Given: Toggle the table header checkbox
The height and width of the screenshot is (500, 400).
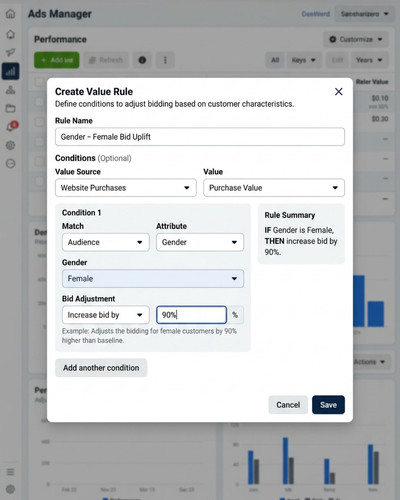Looking at the screenshot, I should (x=39, y=82).
